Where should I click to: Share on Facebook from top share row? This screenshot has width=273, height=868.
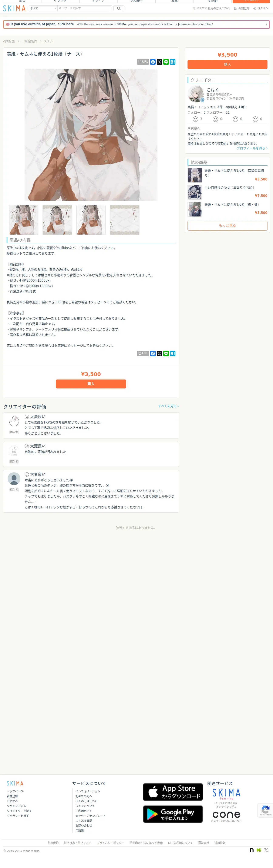[x=153, y=62]
